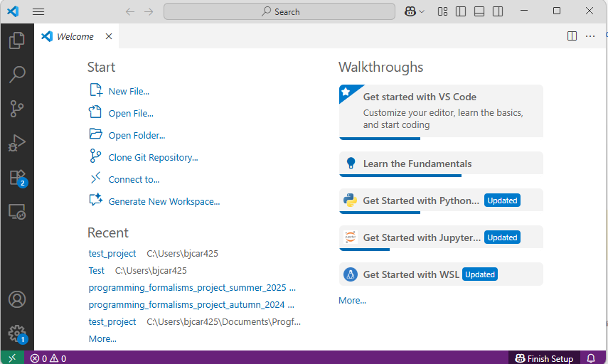608x364 pixels.
Task: Open the Source Control view
Action: coord(17,109)
